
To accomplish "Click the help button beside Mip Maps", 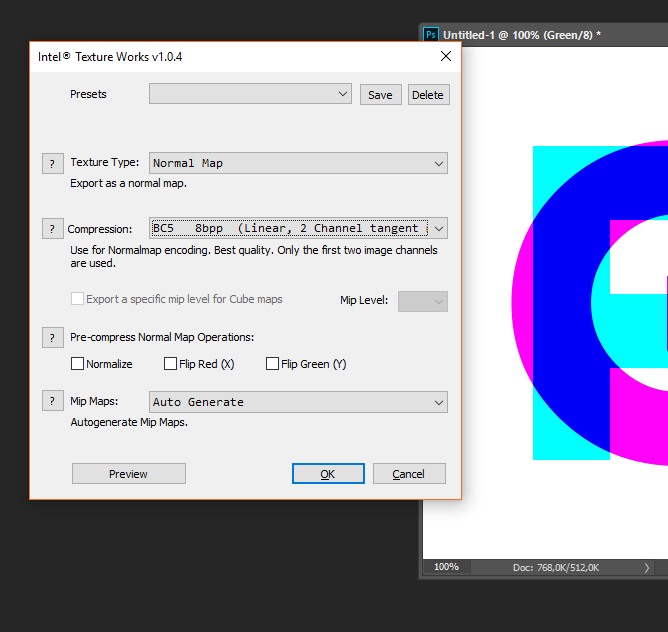I will (x=53, y=401).
